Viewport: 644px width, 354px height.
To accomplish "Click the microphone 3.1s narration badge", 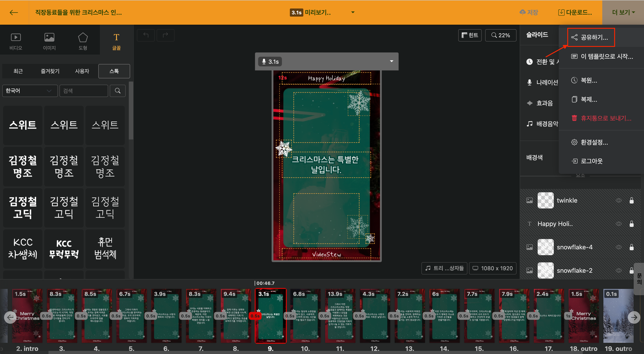I will [270, 62].
